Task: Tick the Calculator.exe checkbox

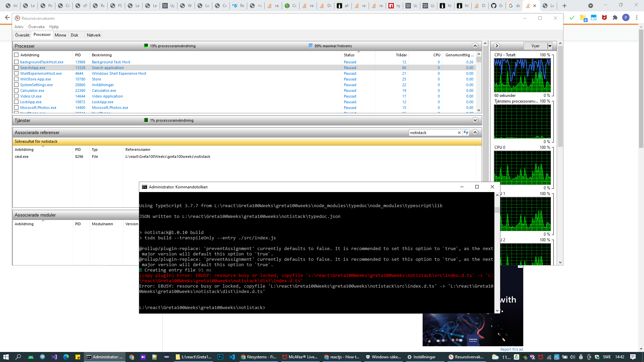Action: pos(16,90)
